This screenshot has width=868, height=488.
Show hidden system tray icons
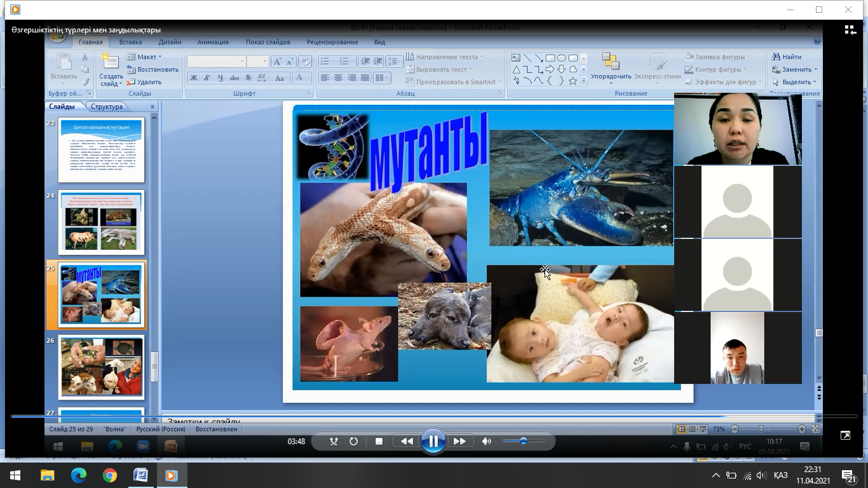716,475
